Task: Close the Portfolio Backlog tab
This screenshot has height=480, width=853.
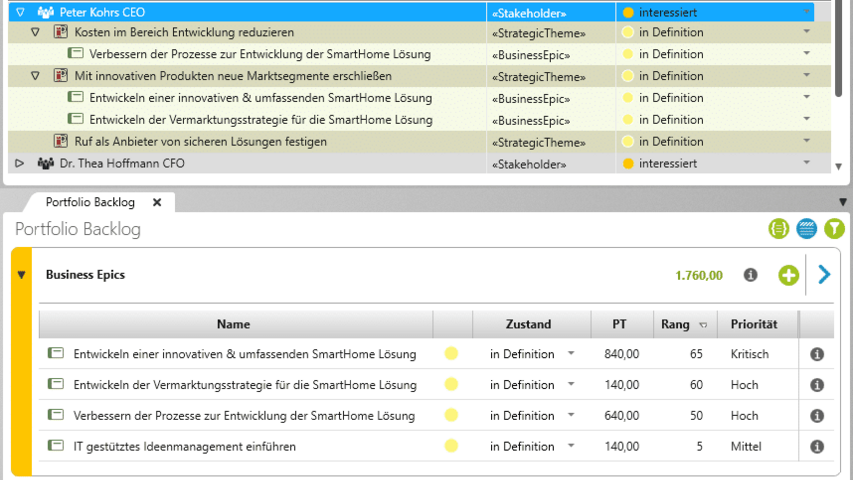Action: click(157, 202)
